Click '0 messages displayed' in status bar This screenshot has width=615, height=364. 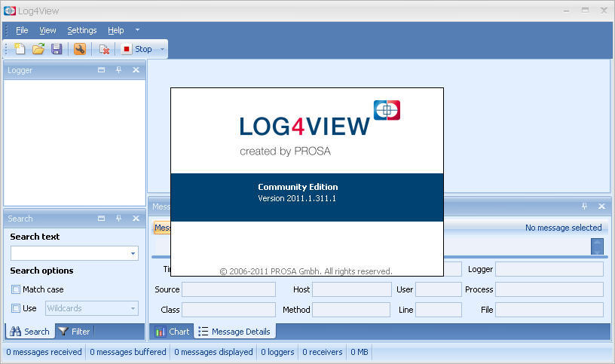pyautogui.click(x=213, y=352)
